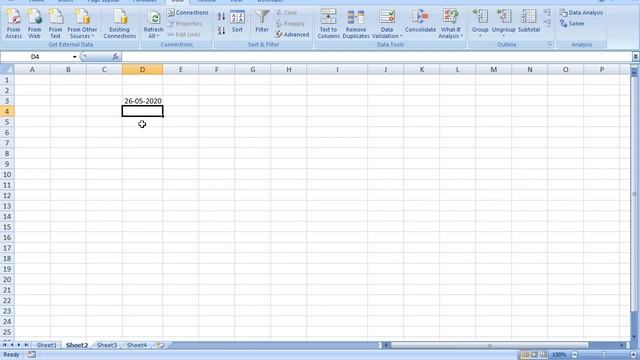Screen dimensions: 640x360
Task: Click the From Access import icon
Action: click(x=13, y=24)
